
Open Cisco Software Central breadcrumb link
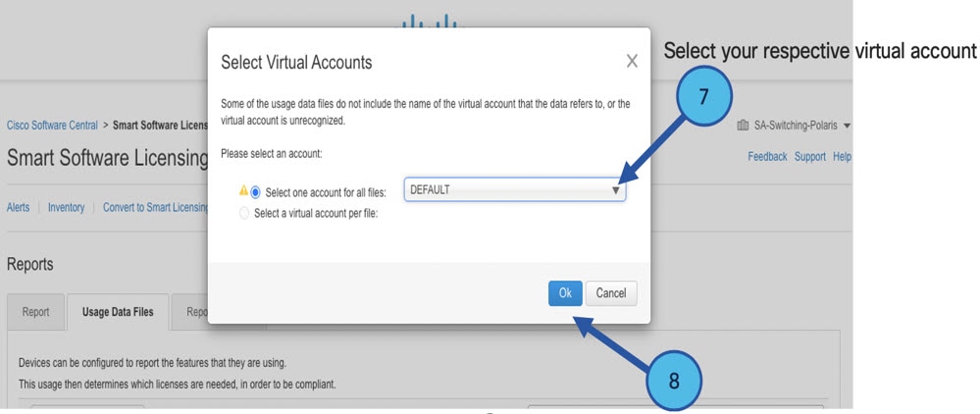click(52, 125)
